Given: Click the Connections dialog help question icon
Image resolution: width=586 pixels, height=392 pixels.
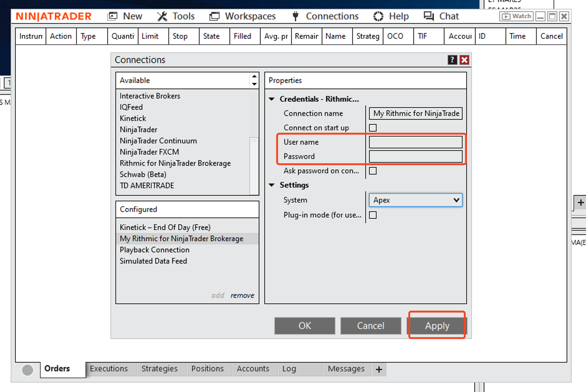Looking at the screenshot, I should 452,60.
